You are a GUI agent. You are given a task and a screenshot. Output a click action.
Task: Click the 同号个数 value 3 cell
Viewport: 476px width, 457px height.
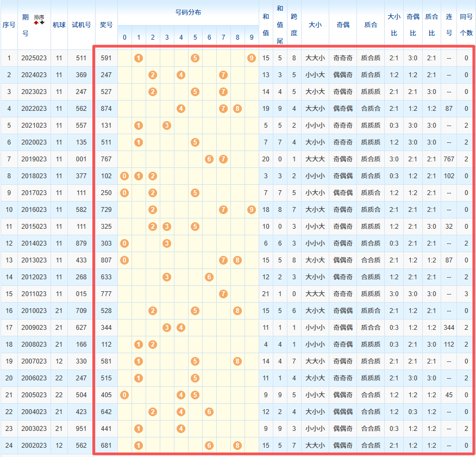466,294
